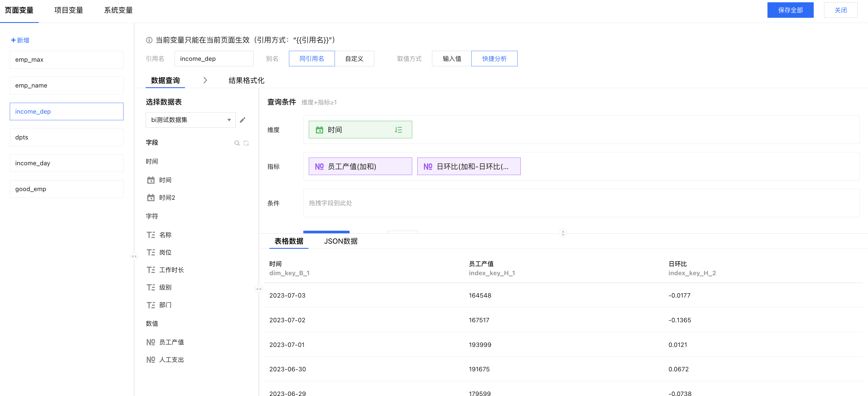Click the 保存全部 button
This screenshot has width=868, height=396.
[790, 10]
